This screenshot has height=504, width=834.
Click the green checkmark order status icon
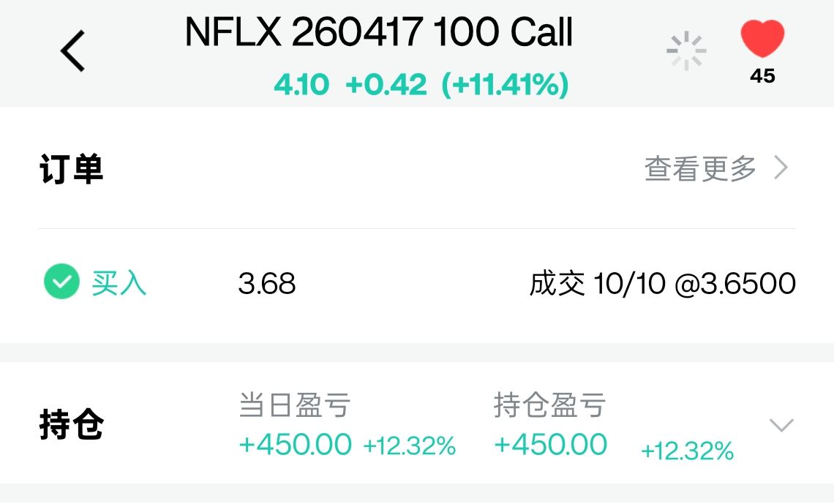(x=61, y=282)
